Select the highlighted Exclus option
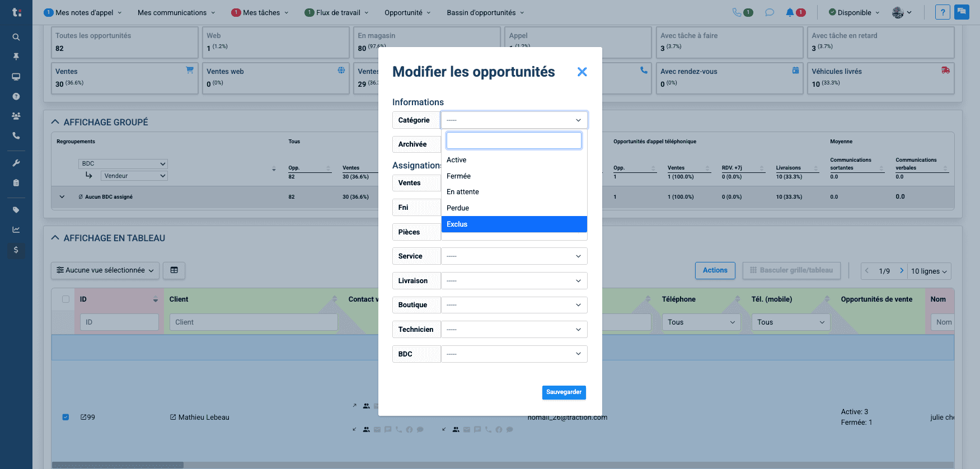The image size is (980, 469). pyautogui.click(x=514, y=224)
